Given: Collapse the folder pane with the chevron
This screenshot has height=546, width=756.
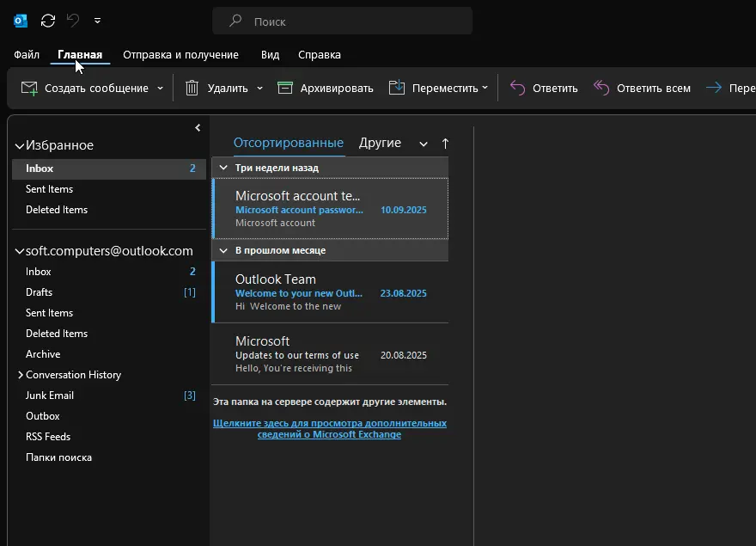Looking at the screenshot, I should 198,128.
